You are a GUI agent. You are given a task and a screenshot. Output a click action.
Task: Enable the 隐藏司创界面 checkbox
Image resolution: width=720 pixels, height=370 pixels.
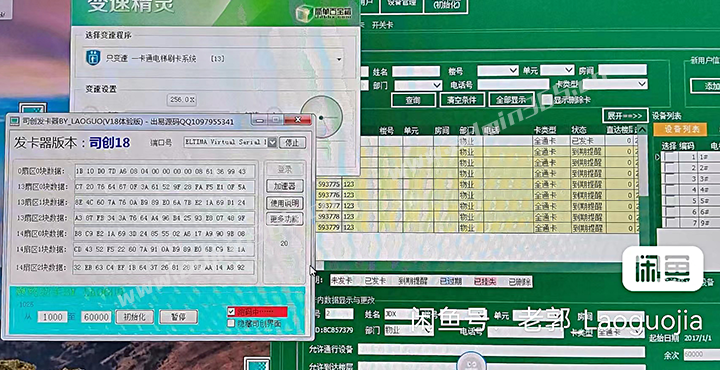tap(231, 323)
